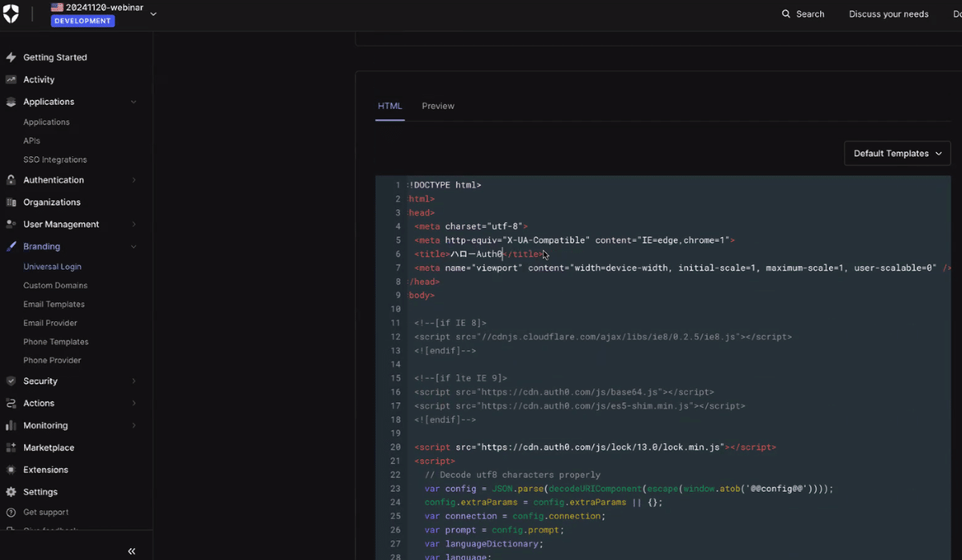962x560 pixels.
Task: Open the Activity page
Action: pyautogui.click(x=39, y=80)
